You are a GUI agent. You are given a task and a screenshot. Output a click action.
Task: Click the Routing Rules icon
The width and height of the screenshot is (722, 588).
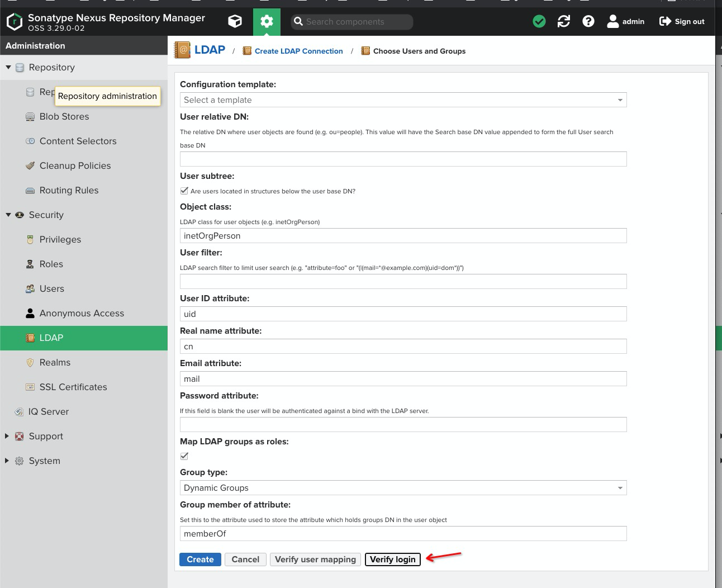pos(30,190)
